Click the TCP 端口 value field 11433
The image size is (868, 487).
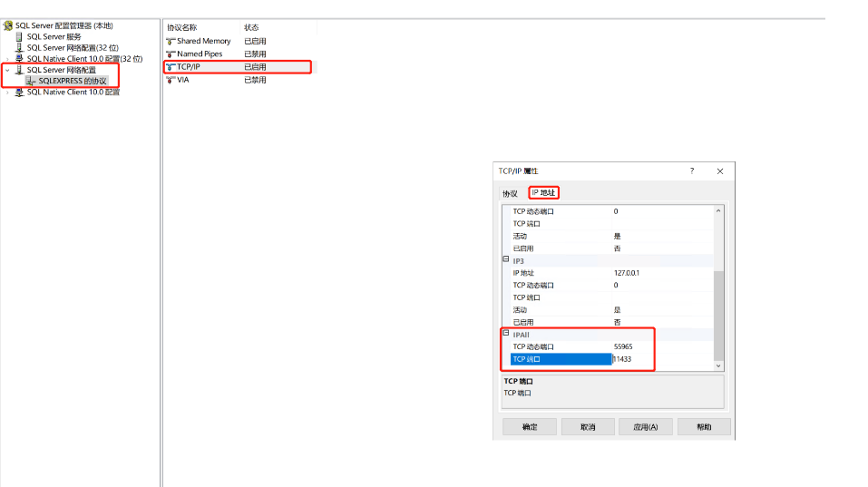click(633, 359)
